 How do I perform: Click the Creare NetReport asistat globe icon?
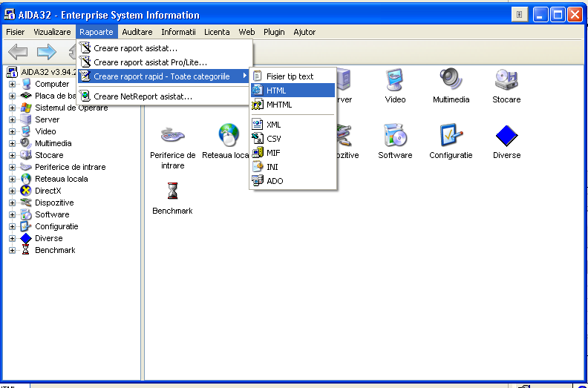[x=86, y=96]
